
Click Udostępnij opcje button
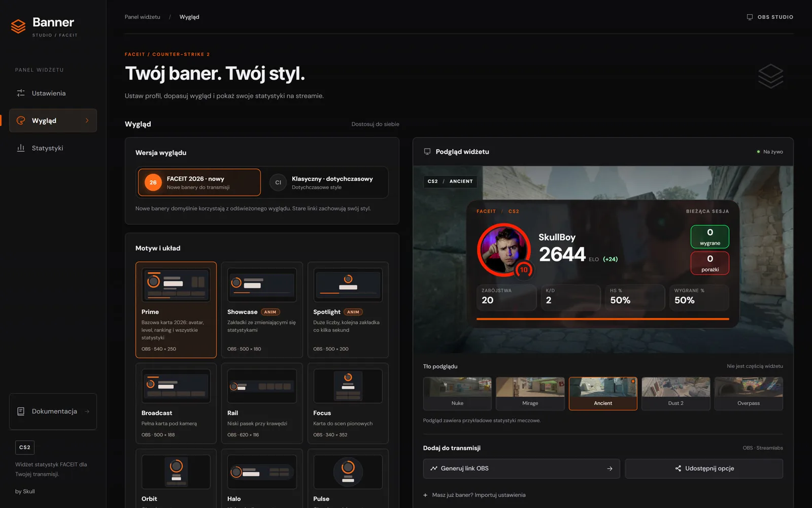704,468
